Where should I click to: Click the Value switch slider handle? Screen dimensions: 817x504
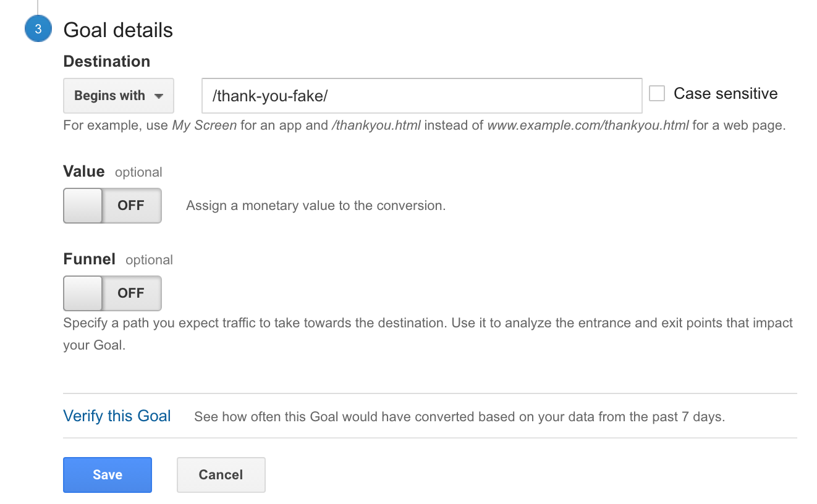click(x=82, y=206)
